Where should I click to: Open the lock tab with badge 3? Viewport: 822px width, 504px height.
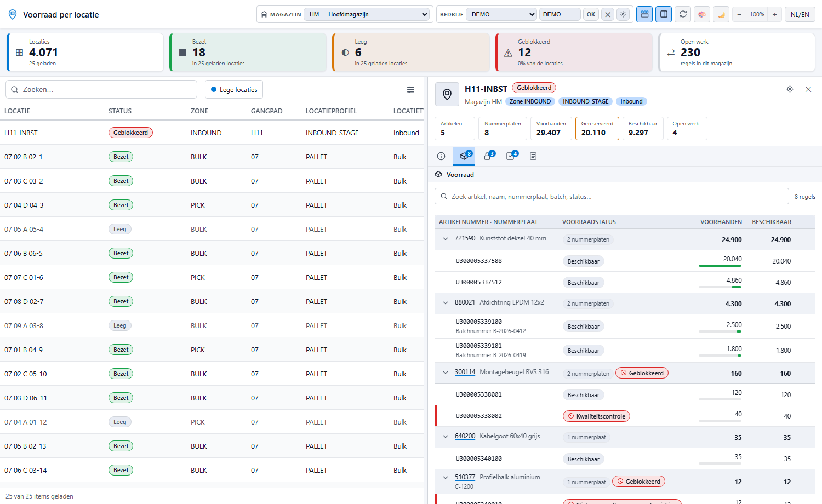[488, 156]
